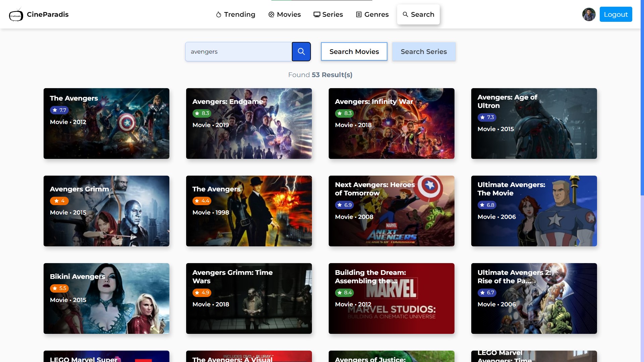Go to the Movies tab
The image size is (644, 362).
[284, 14]
